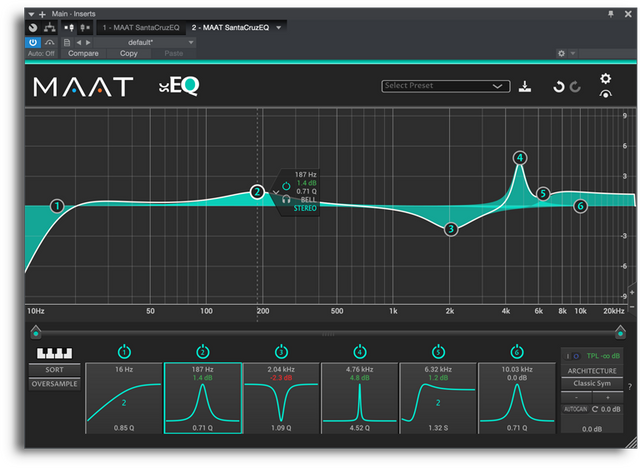Click the left frequency range slider handle
Viewport: 640px width, 468px height.
click(x=36, y=331)
